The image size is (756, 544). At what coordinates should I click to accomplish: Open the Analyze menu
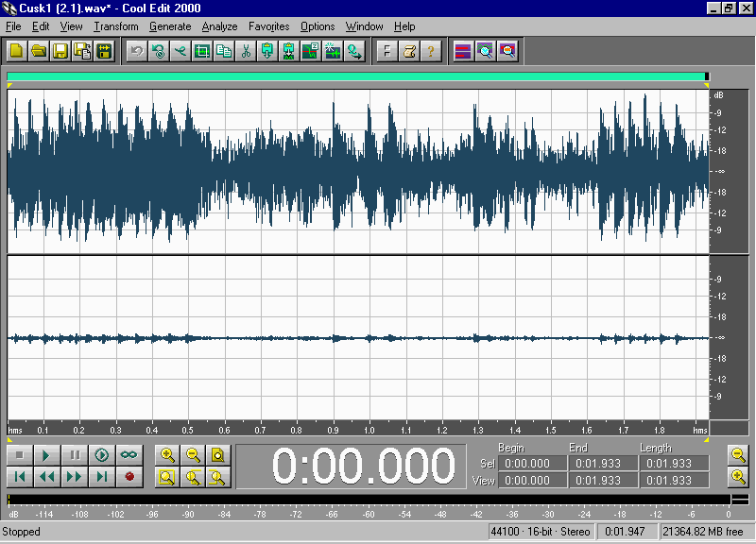(x=219, y=26)
